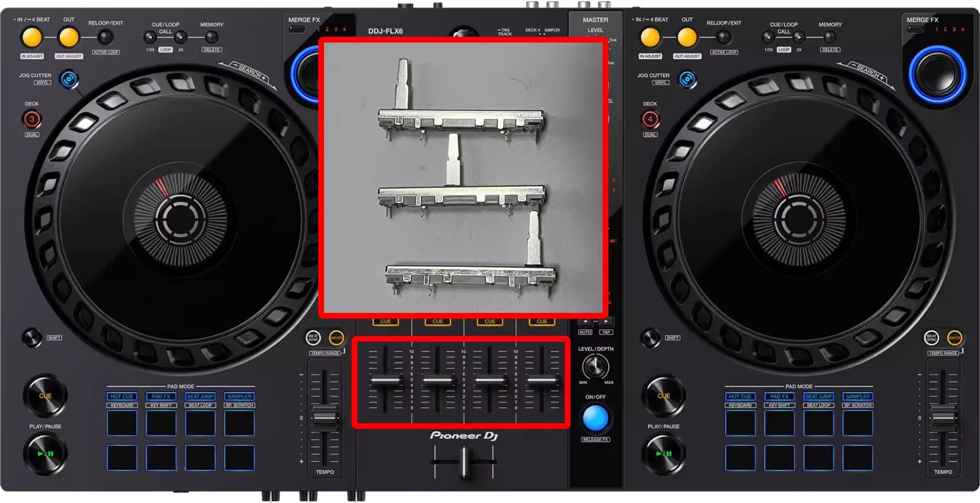Tap the left deck large CUE button
The image size is (980, 503).
pyautogui.click(x=45, y=396)
